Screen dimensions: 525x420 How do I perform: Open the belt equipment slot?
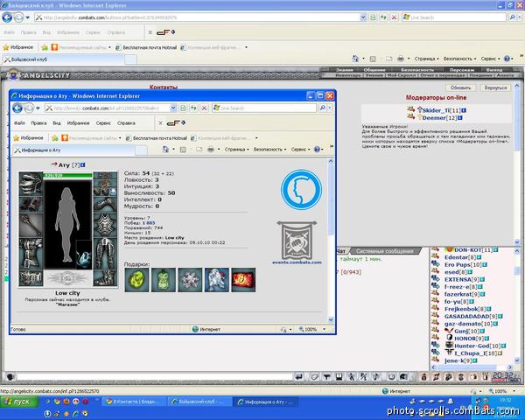[x=31, y=278]
